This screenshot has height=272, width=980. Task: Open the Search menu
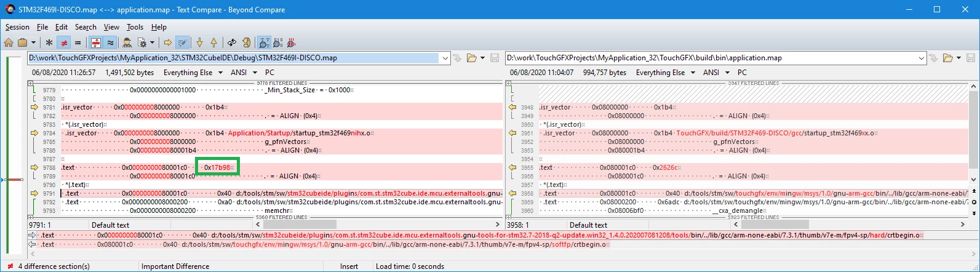[86, 27]
